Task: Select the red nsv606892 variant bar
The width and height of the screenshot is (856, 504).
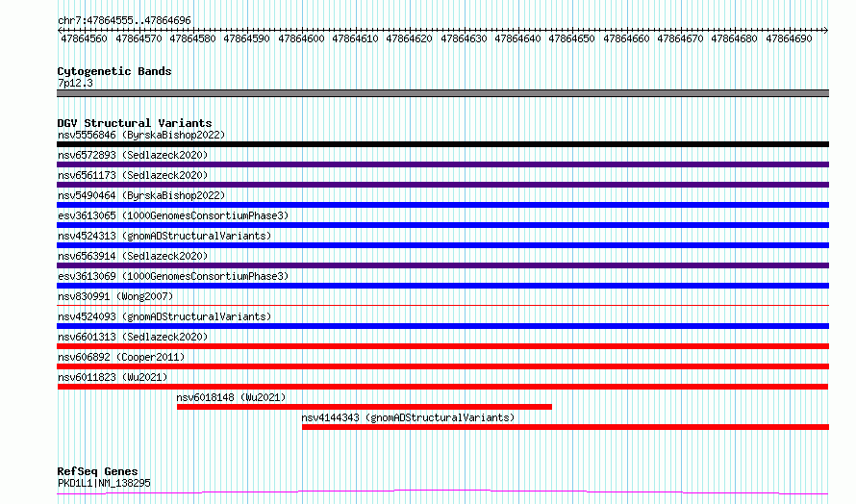Action: 442,366
